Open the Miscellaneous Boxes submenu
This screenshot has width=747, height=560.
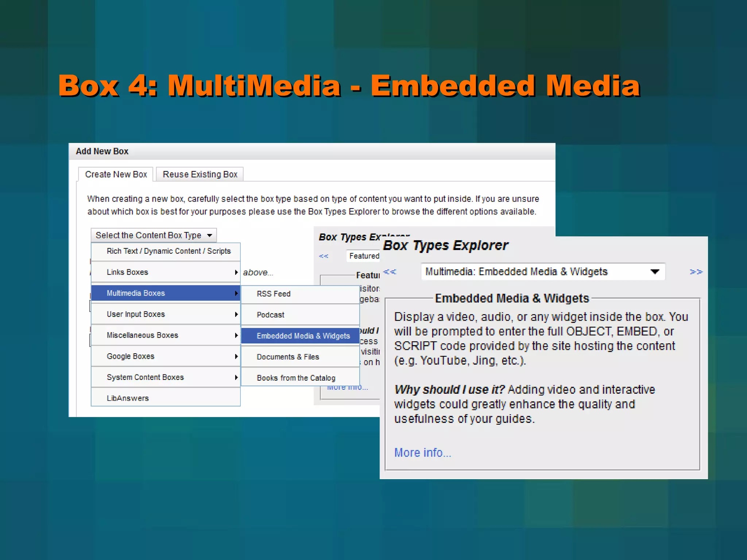(x=166, y=335)
